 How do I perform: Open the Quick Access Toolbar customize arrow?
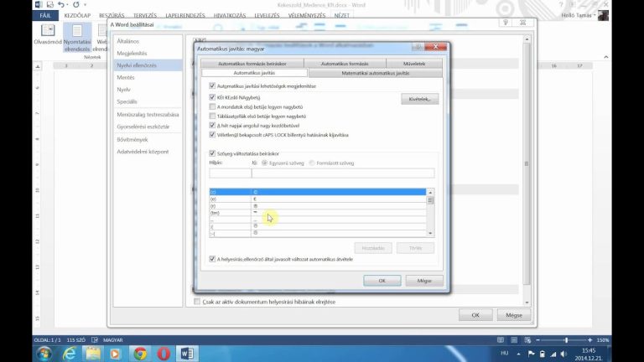(x=85, y=5)
